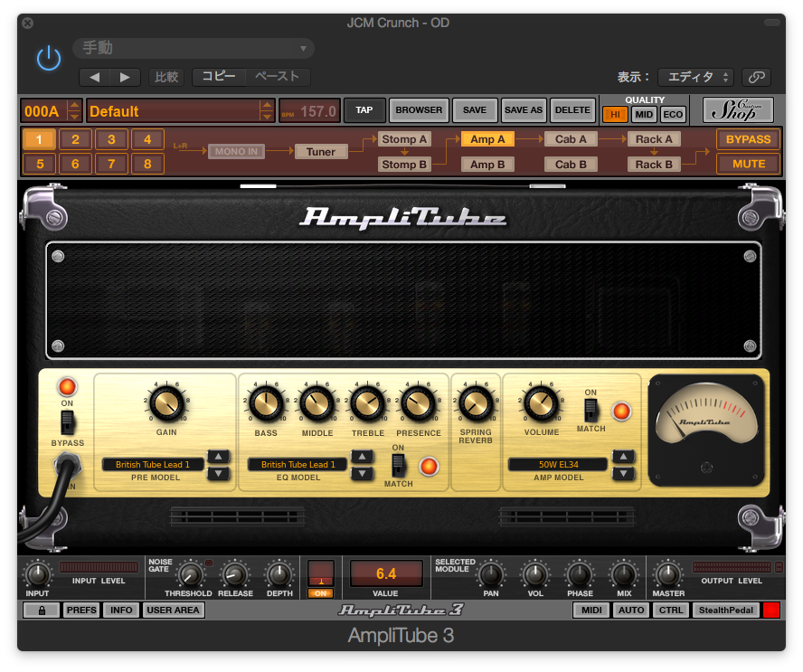
Task: Open the Tuner module
Action: click(321, 152)
